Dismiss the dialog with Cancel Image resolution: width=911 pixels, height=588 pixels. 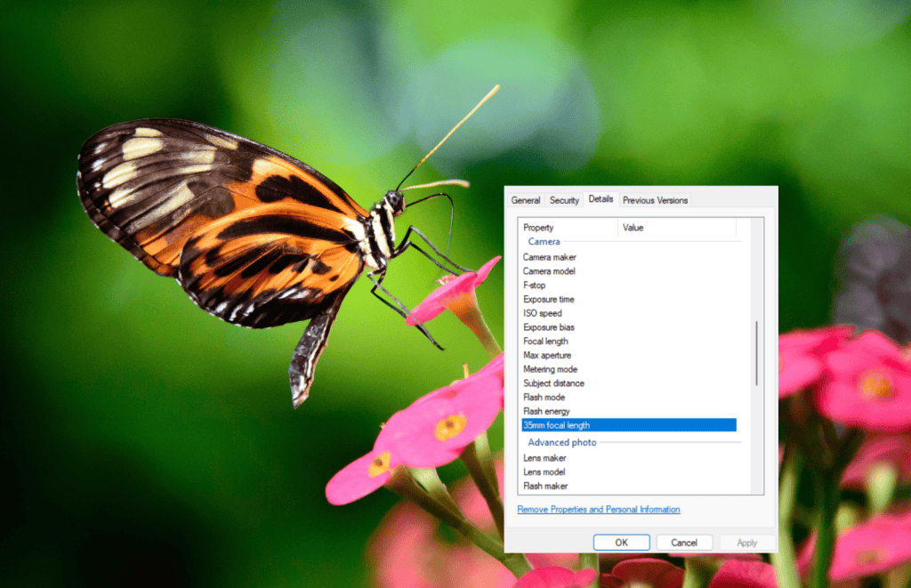click(685, 542)
